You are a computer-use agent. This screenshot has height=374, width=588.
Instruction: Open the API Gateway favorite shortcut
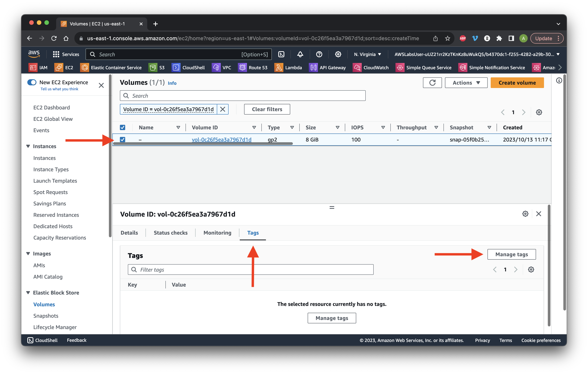[x=327, y=68]
